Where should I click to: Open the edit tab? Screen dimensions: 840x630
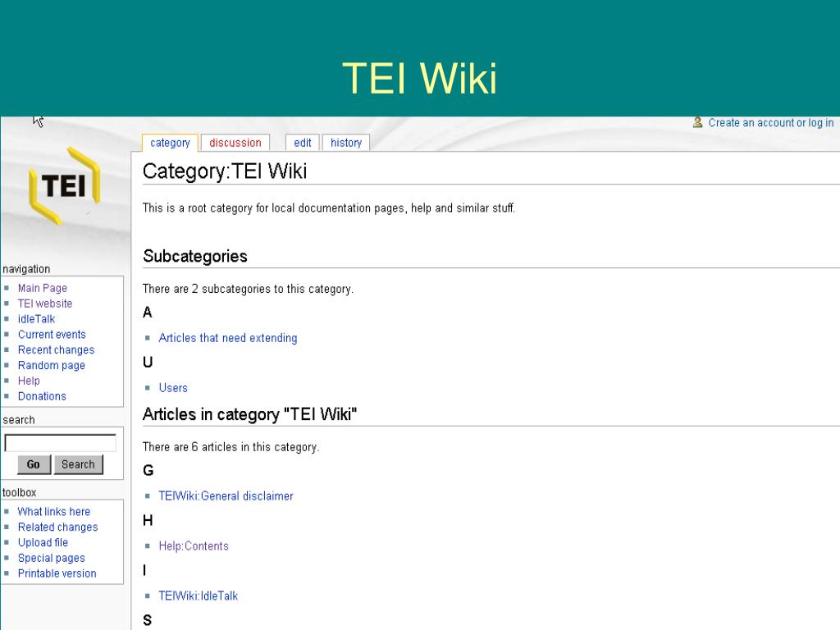(x=302, y=143)
